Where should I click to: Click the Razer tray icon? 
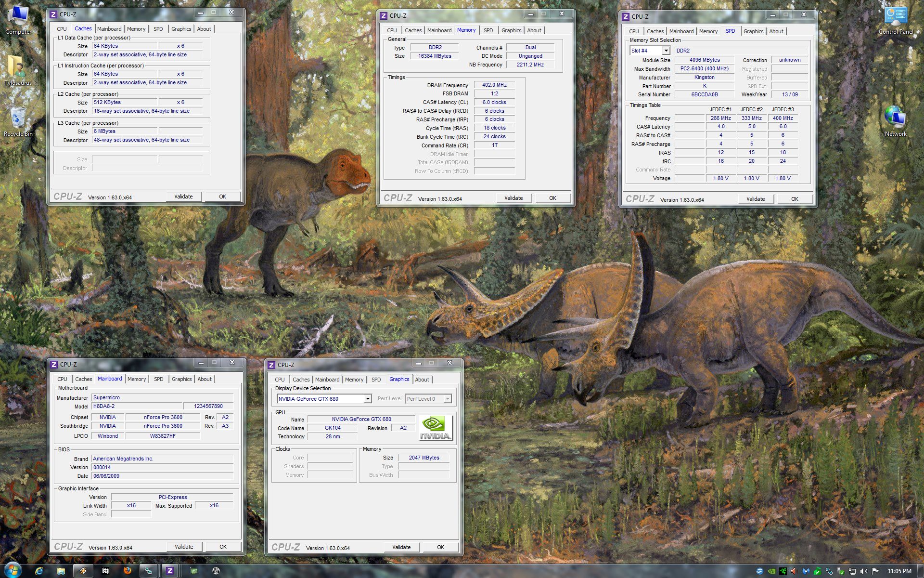click(x=783, y=571)
